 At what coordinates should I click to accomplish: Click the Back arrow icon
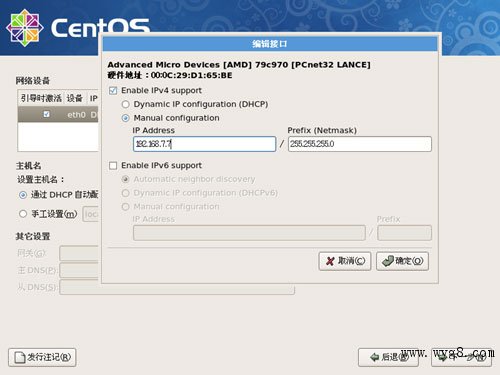pos(374,357)
